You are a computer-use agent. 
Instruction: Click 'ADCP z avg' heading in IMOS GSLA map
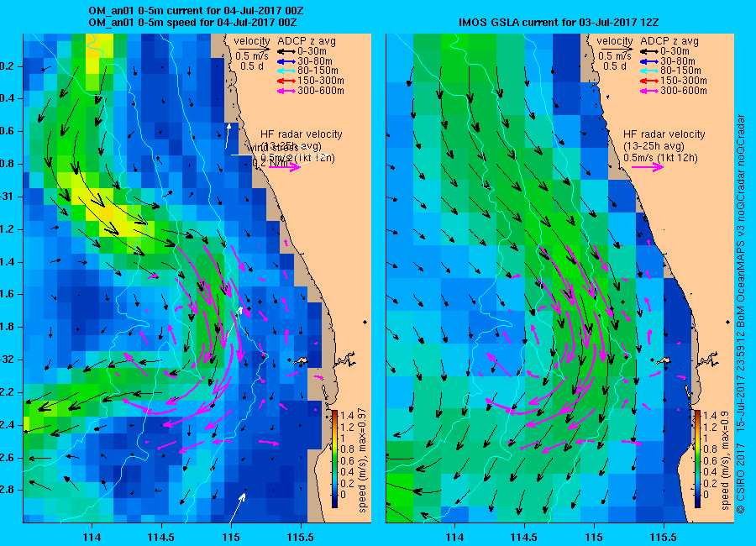(x=669, y=41)
